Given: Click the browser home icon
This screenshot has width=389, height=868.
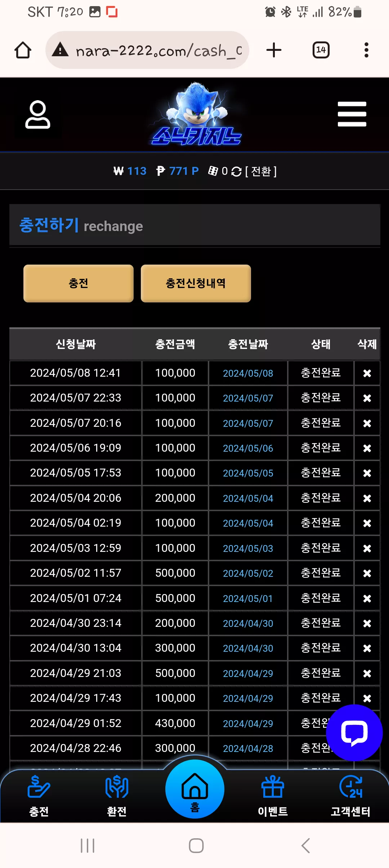Looking at the screenshot, I should [23, 50].
